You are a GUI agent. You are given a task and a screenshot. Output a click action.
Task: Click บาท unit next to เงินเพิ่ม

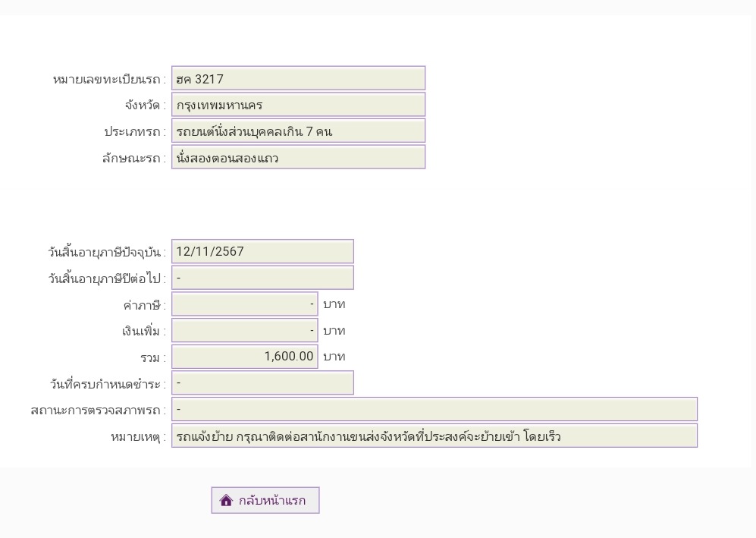coord(334,331)
